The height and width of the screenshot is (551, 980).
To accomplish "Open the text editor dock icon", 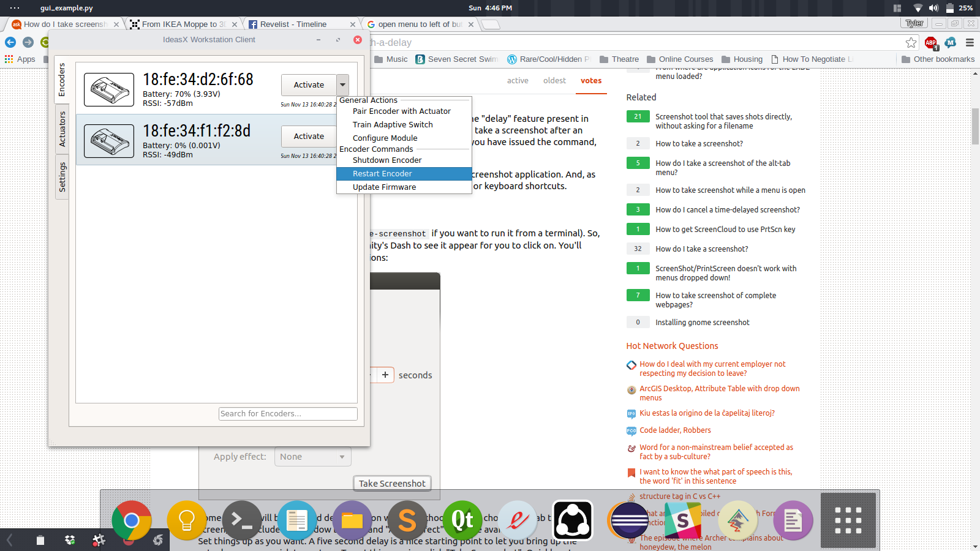I will 297,520.
